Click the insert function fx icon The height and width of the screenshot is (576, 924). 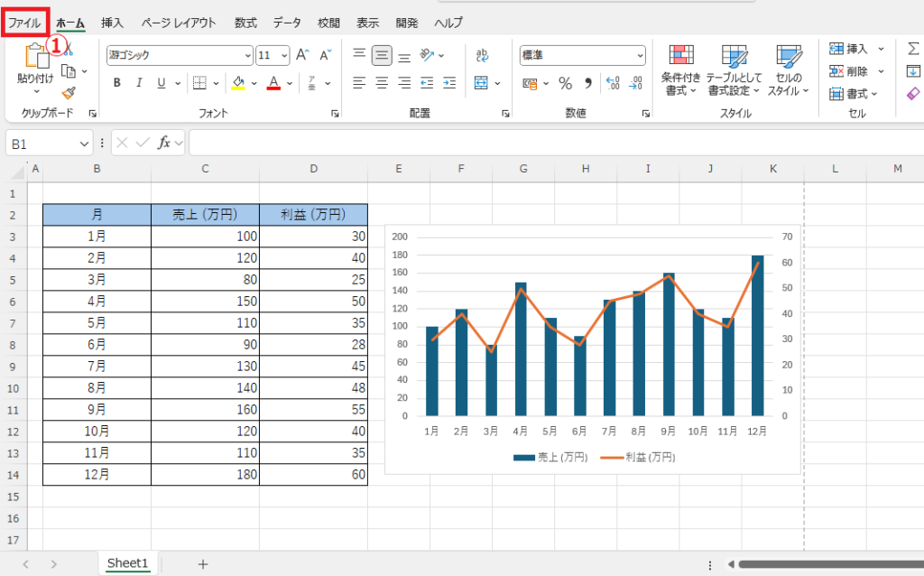tap(164, 143)
